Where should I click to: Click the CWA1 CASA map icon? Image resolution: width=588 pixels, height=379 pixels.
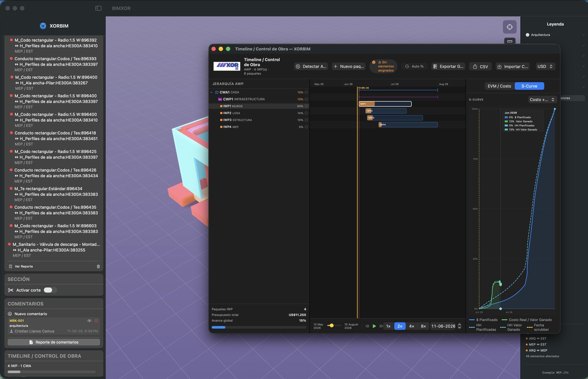(217, 92)
